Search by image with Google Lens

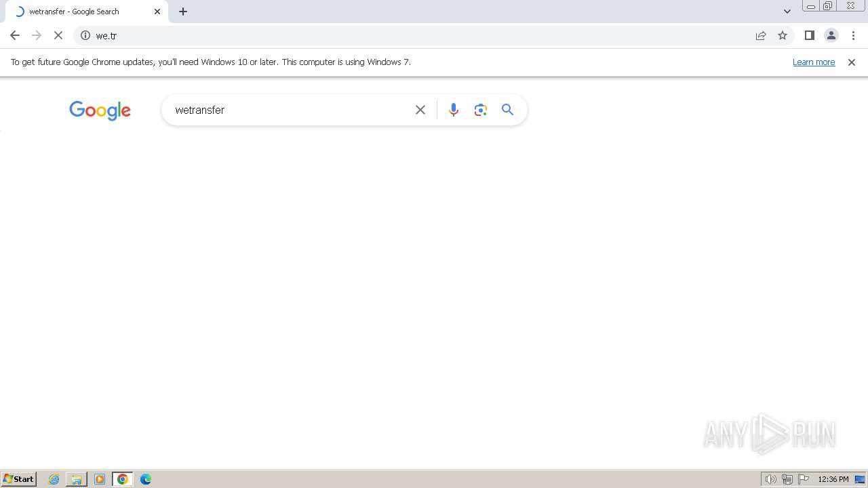pyautogui.click(x=481, y=110)
